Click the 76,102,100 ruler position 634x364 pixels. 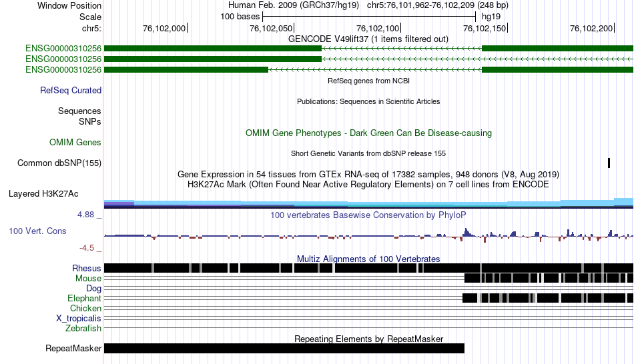[x=378, y=28]
